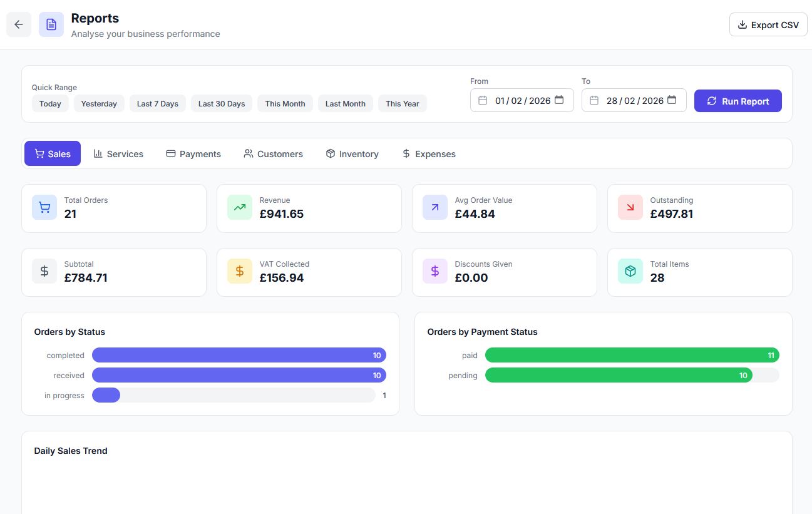Viewport: 812px width, 514px height.
Task: Switch to the Sales tab
Action: (53, 153)
